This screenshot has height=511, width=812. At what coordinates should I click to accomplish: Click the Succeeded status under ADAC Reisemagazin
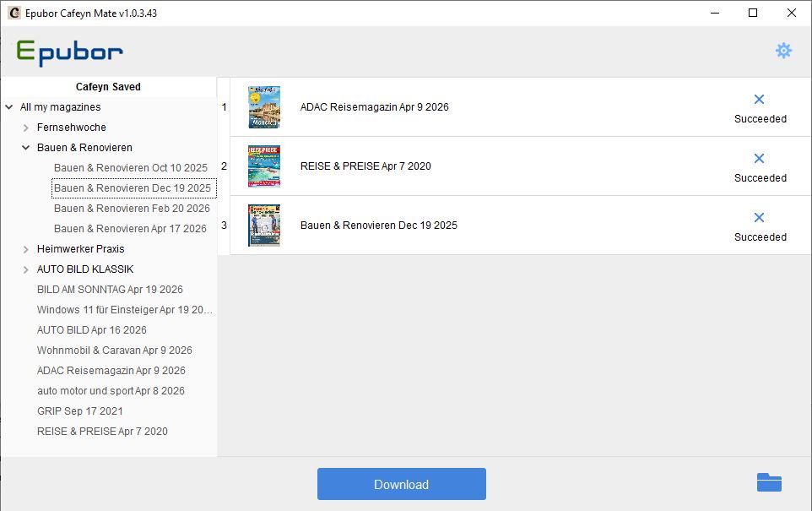point(760,119)
